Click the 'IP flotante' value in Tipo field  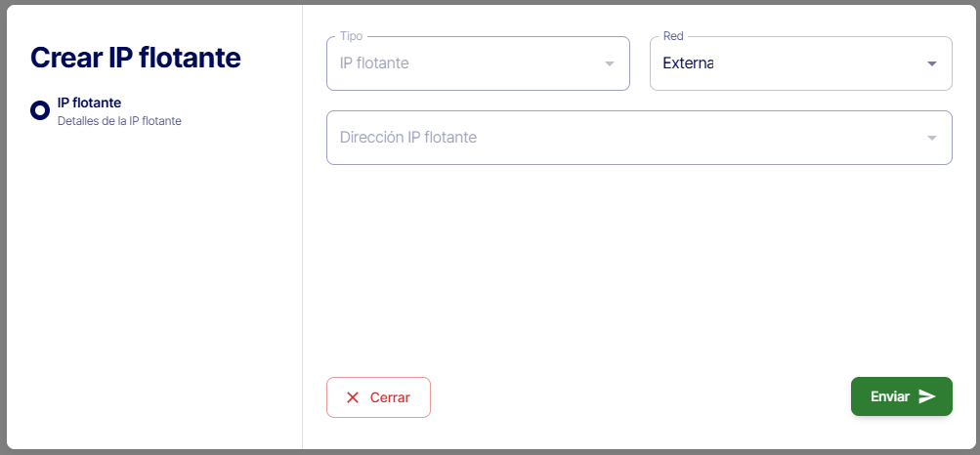[374, 63]
